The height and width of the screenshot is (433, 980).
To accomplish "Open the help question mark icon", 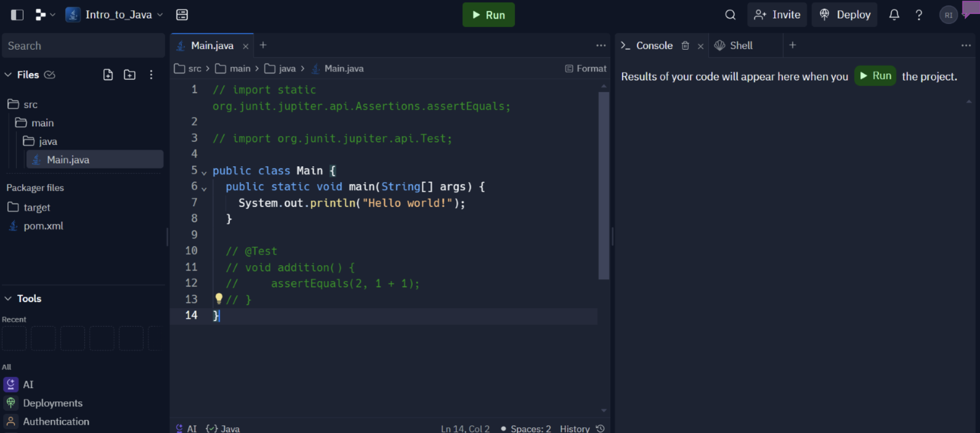I will (x=919, y=15).
